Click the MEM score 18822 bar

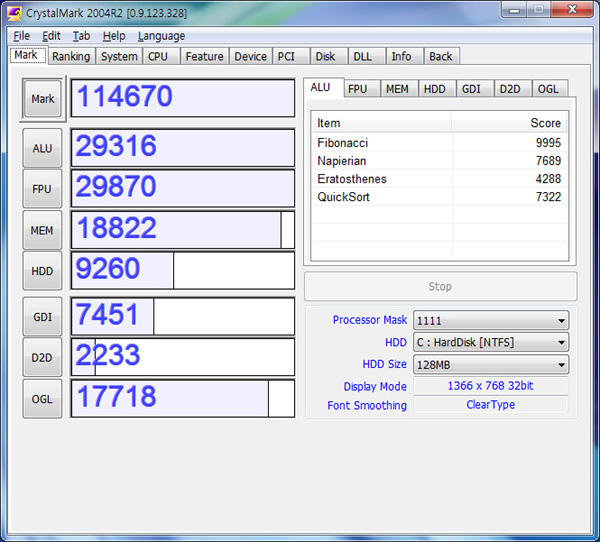click(x=183, y=230)
